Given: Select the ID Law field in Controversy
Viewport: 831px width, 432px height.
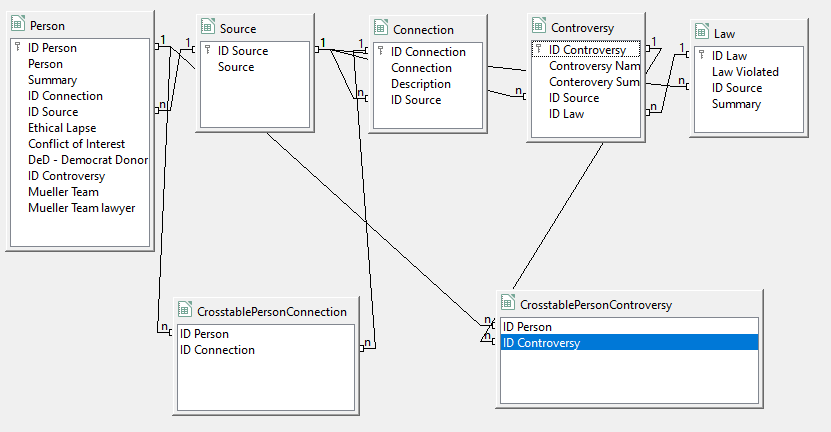Looking at the screenshot, I should (586, 114).
